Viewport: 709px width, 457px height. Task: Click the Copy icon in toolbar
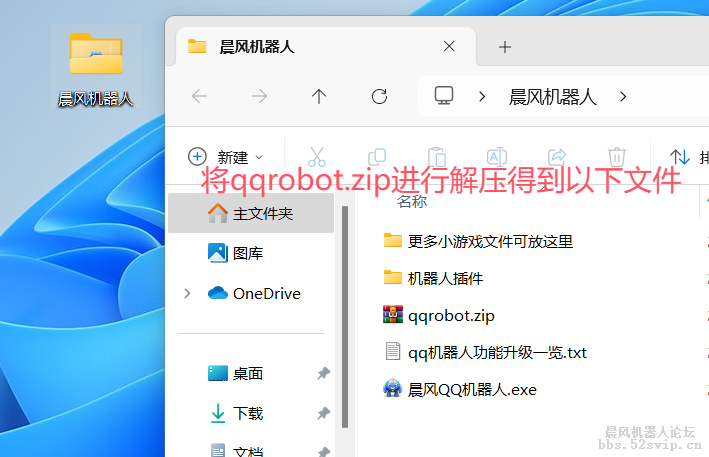point(377,157)
